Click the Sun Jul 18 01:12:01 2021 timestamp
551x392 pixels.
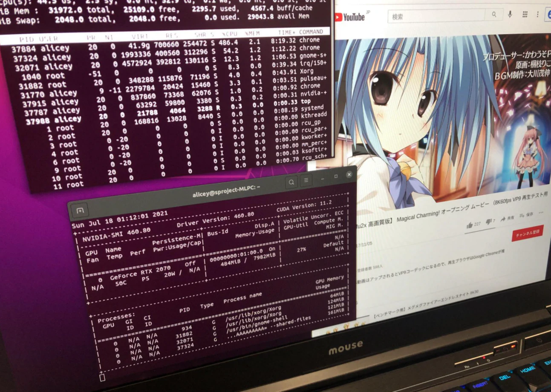(119, 219)
